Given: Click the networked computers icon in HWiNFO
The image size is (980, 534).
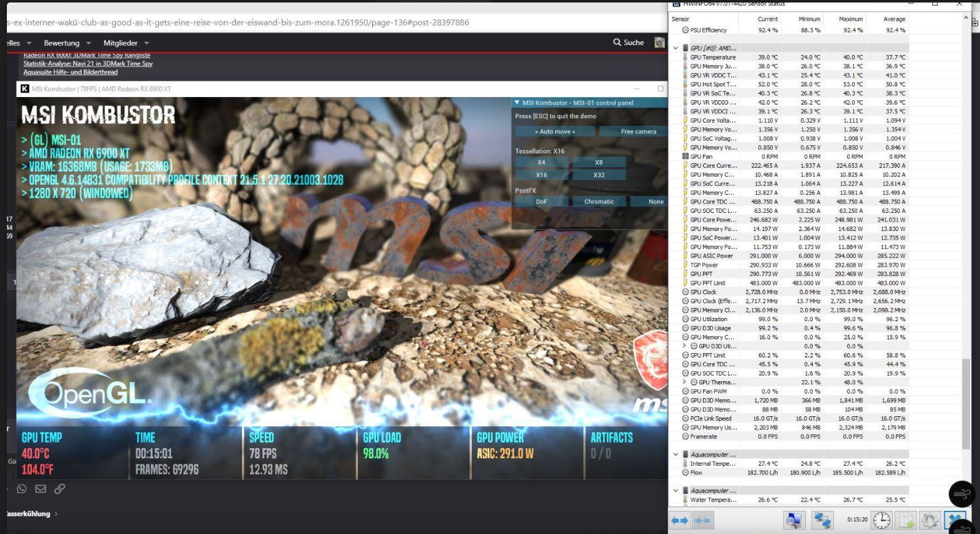Looking at the screenshot, I should point(822,520).
